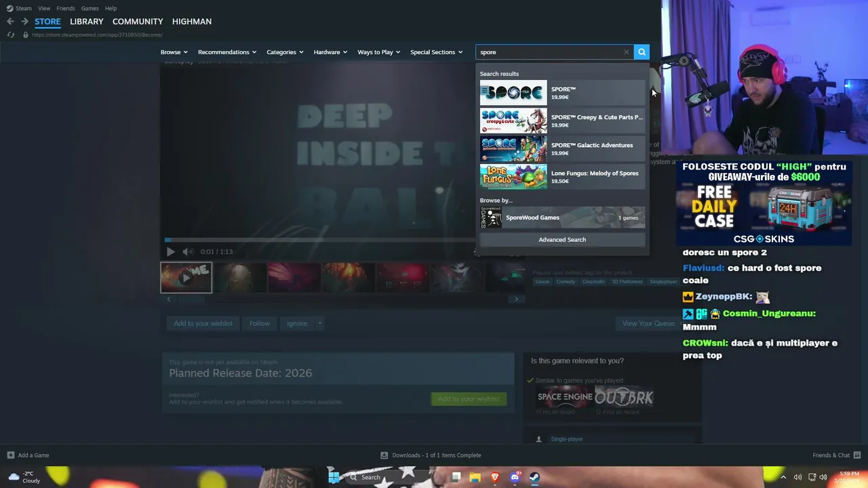Open Brave browser from taskbar
Screen dimensions: 868x488
pos(495,477)
